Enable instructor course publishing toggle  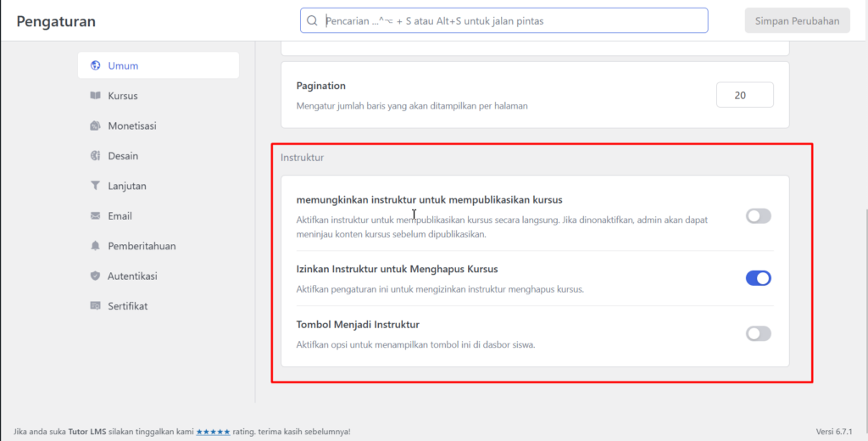pos(758,216)
